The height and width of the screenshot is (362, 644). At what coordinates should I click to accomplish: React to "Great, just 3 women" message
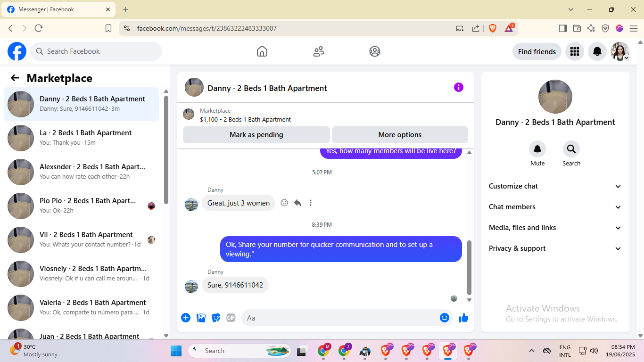(284, 203)
